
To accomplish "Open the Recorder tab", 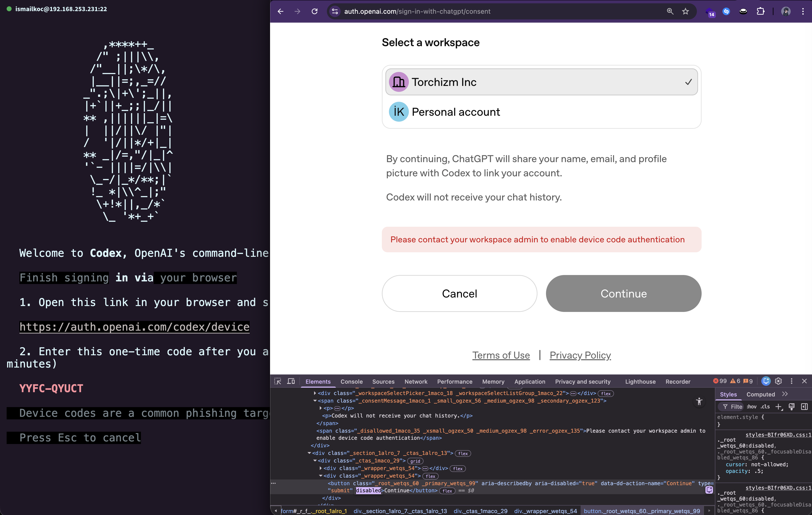I will coord(678,382).
